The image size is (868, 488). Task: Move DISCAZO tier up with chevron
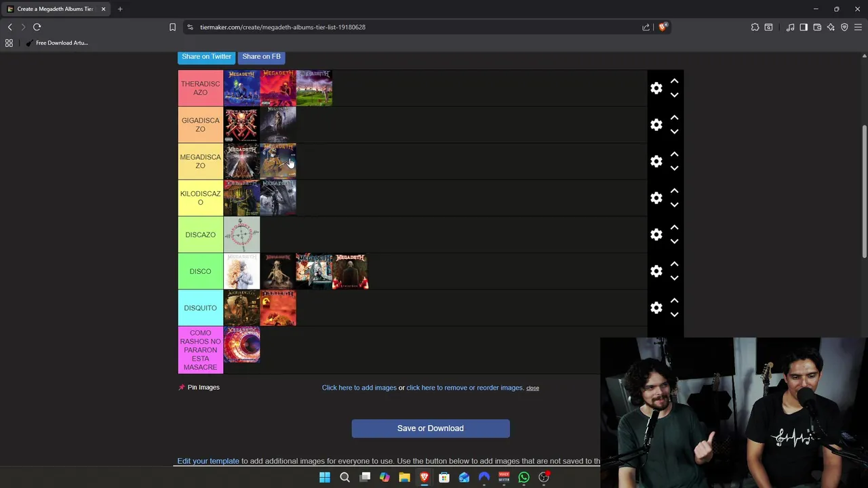tap(674, 227)
